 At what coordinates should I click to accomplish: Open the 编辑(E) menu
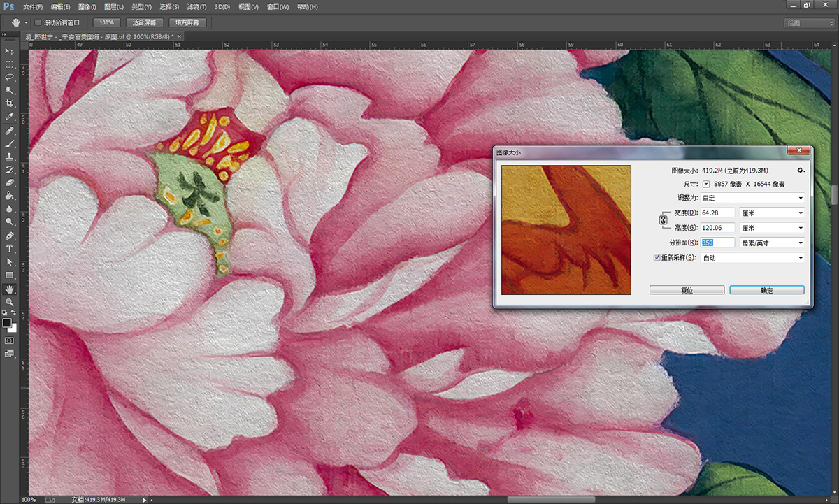click(60, 7)
